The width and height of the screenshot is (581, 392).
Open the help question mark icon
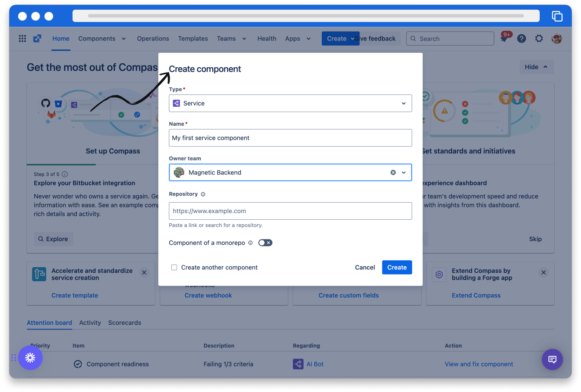coord(522,39)
